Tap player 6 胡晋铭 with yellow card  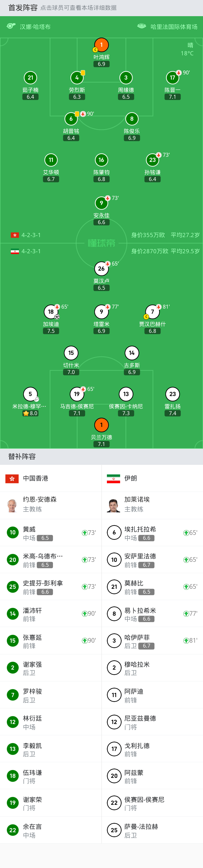[71, 119]
